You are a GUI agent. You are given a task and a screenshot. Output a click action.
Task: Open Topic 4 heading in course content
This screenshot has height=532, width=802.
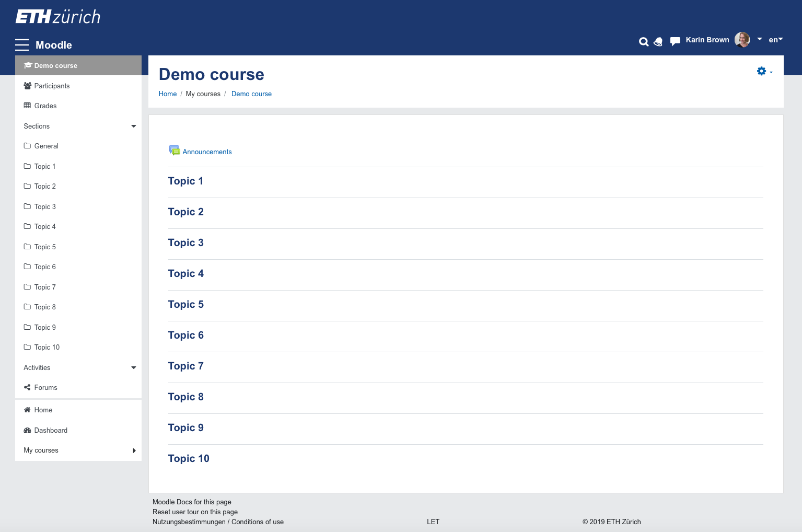click(186, 274)
